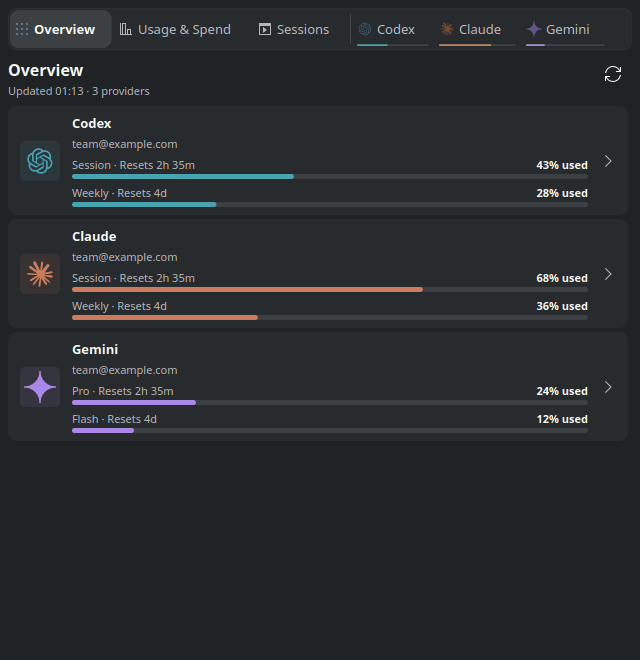
Task: Click the Gemini sparkle icon in the tab bar
Action: pyautogui.click(x=533, y=29)
